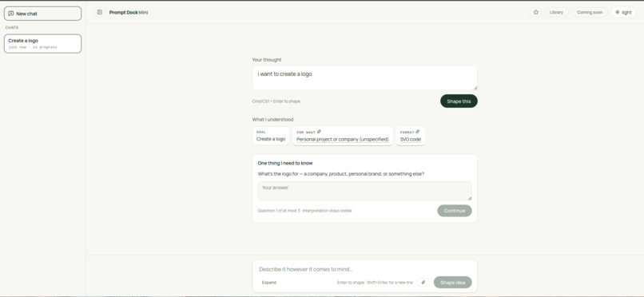This screenshot has height=297, width=644.
Task: Focus the Your thought text area
Action: click(x=364, y=78)
